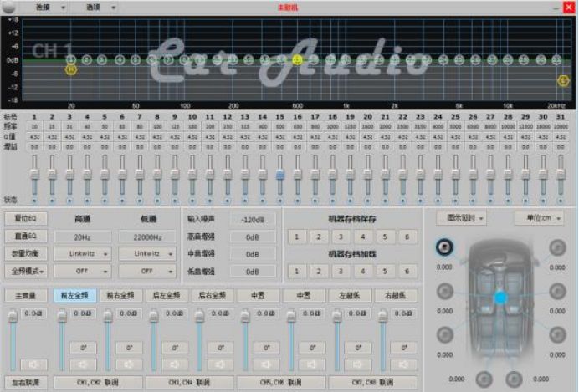This screenshot has width=579, height=392.
Task: Mute the 左超低 subwoofer channel
Action: (358, 364)
